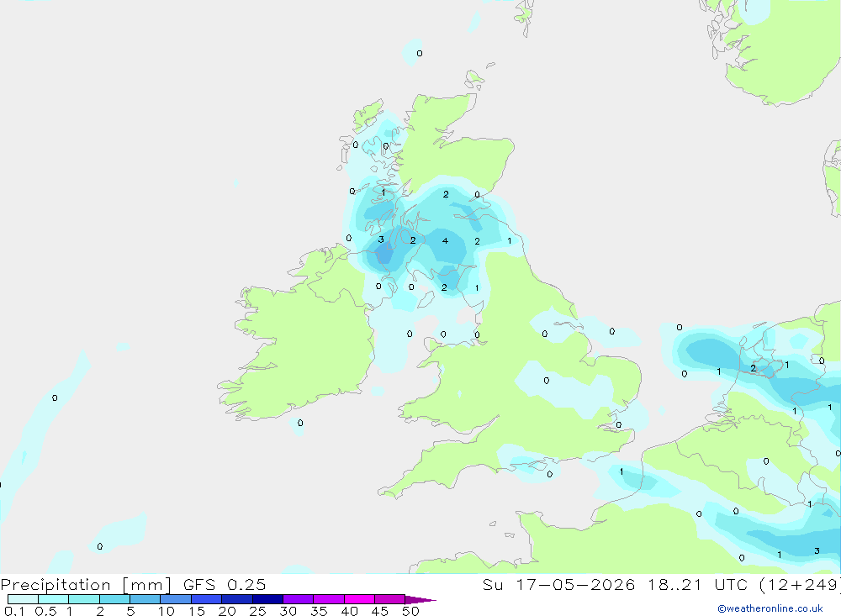This screenshot has width=841, height=616.
Task: Click the '0.5' legend scale label
Action: pyautogui.click(x=45, y=611)
